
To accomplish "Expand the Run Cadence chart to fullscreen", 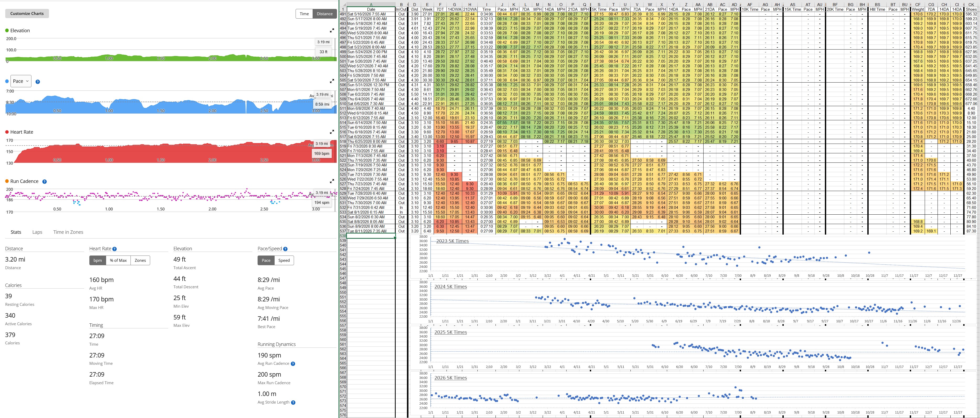I will [x=332, y=181].
